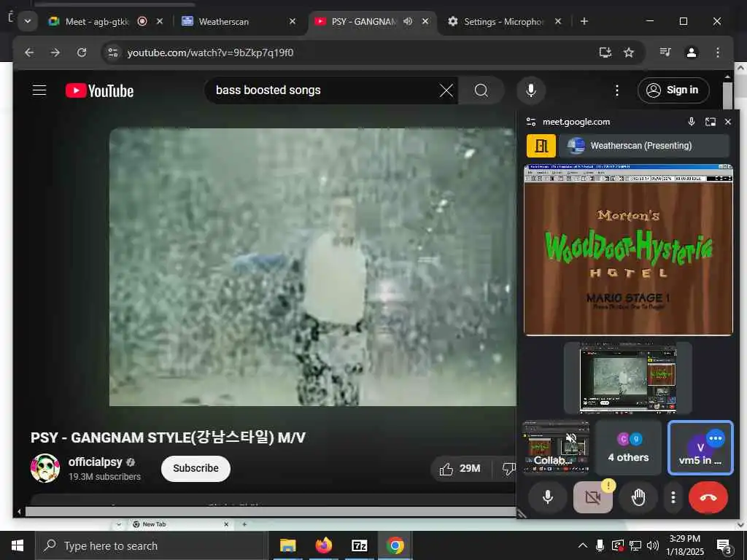This screenshot has width=747, height=560.
Task: Open the officialpsy channel avatar
Action: point(44,468)
